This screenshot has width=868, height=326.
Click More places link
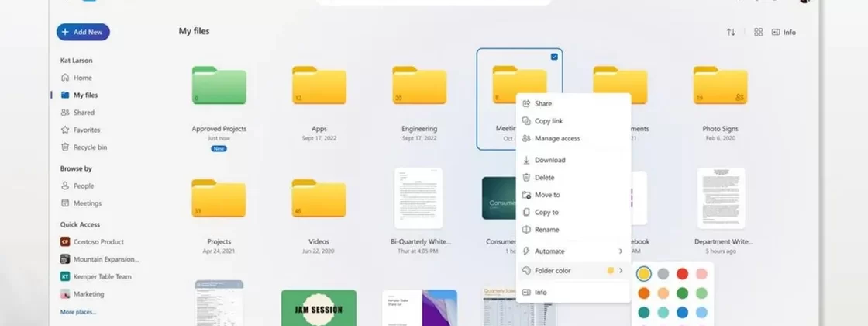(x=79, y=312)
